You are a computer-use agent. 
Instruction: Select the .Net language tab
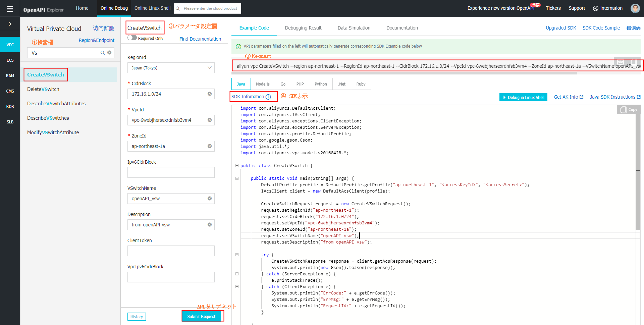(x=342, y=84)
